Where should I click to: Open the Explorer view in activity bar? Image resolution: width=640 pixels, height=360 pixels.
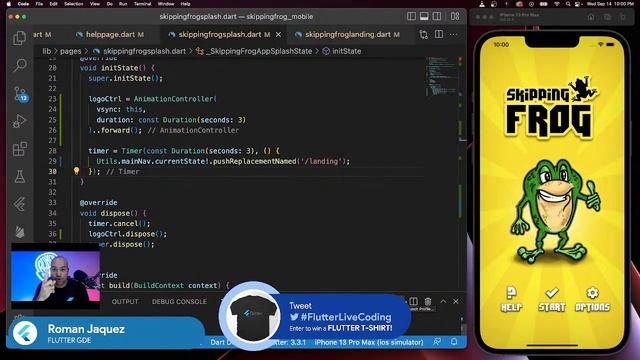pos(19,38)
